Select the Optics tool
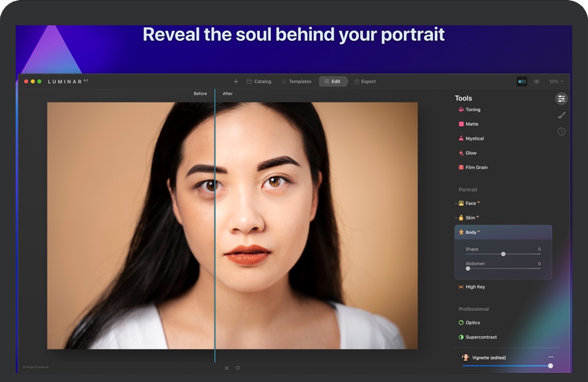Image resolution: width=588 pixels, height=382 pixels. pyautogui.click(x=472, y=323)
